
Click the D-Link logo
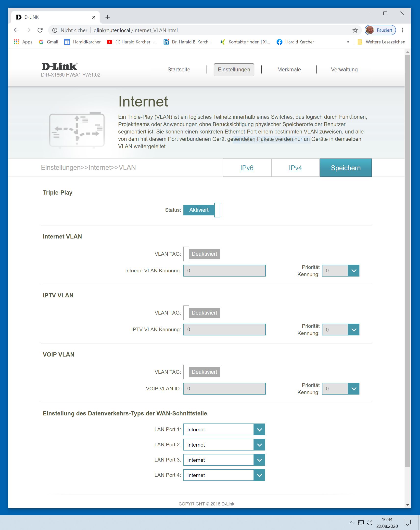pyautogui.click(x=60, y=66)
